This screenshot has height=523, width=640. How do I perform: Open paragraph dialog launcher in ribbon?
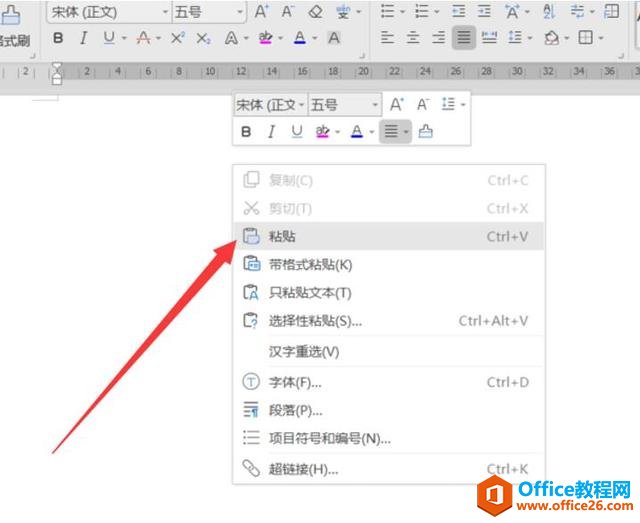pos(622,56)
